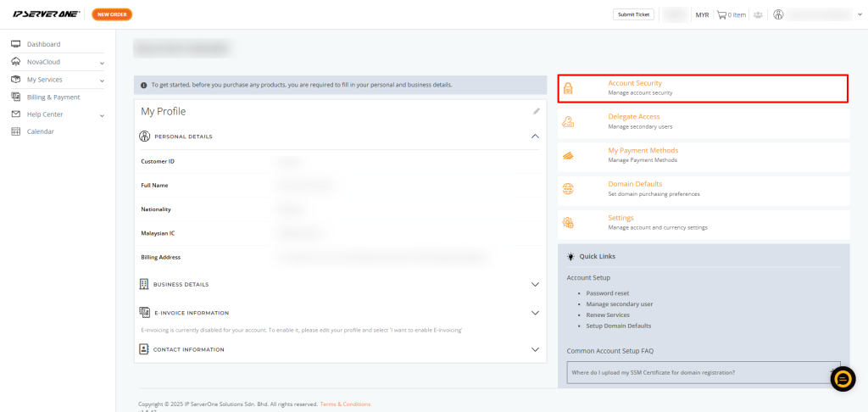Click the Manage secondary user quick link

coord(620,304)
